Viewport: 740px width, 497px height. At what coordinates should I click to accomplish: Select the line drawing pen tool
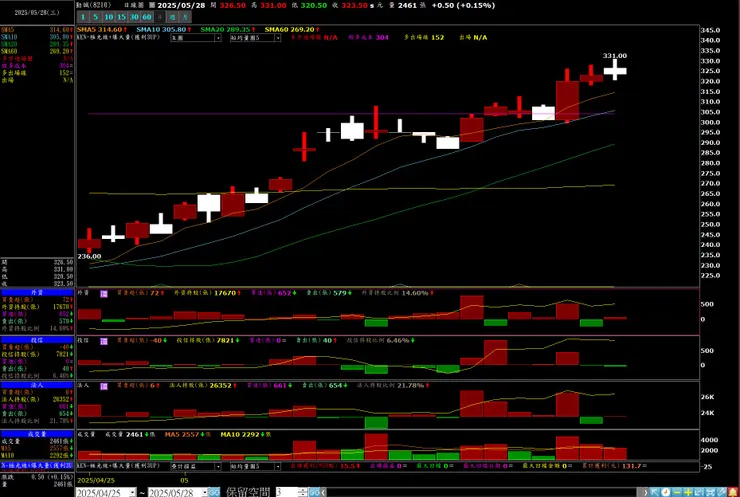coord(722,492)
